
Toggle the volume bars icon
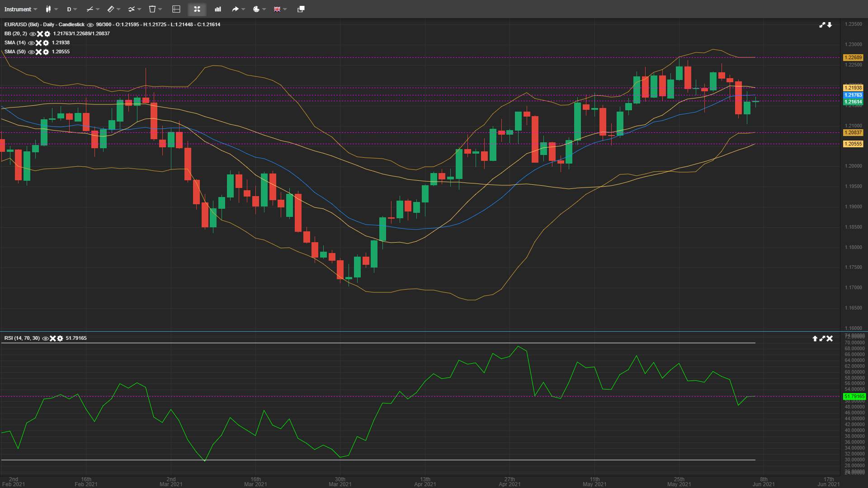(x=218, y=9)
